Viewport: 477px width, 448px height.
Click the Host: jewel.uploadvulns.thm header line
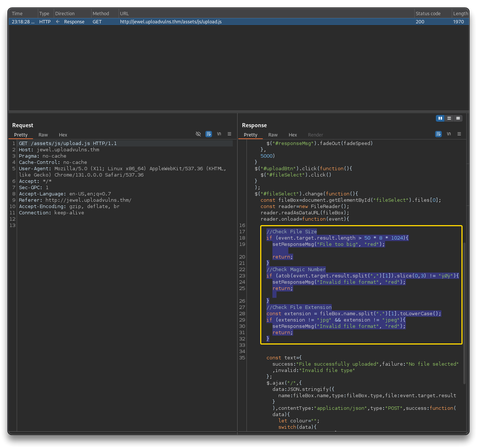59,150
